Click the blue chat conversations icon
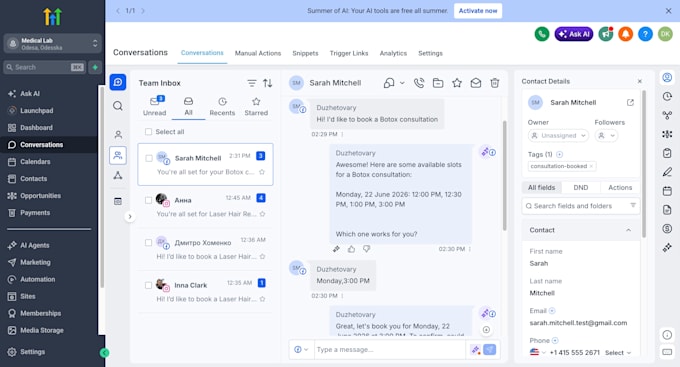The image size is (680, 367). 118,82
